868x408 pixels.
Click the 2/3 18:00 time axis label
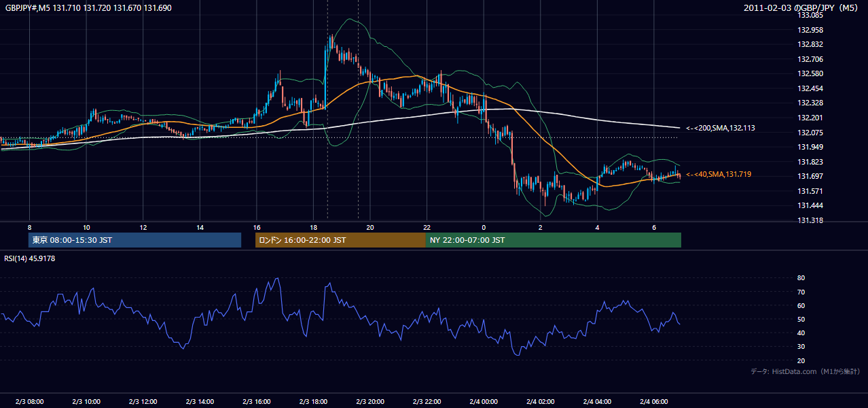pos(313,402)
